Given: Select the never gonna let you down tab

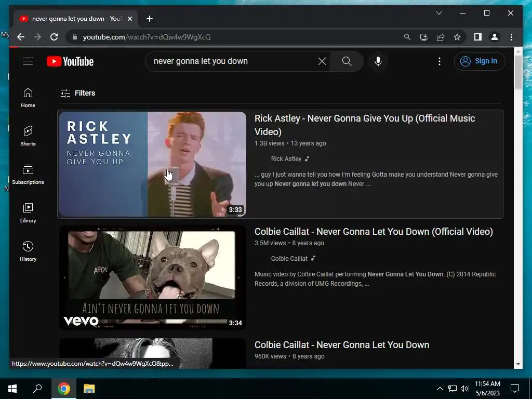Looking at the screenshot, I should pyautogui.click(x=76, y=19).
